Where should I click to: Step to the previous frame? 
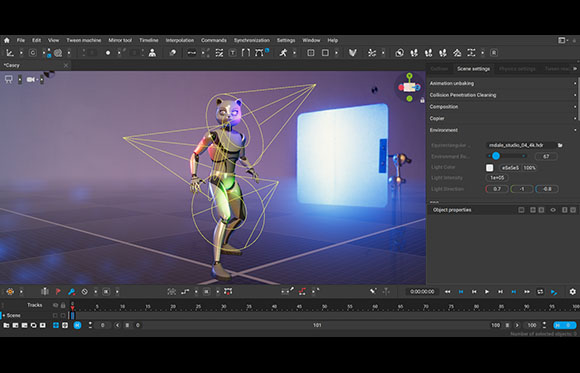click(x=474, y=292)
